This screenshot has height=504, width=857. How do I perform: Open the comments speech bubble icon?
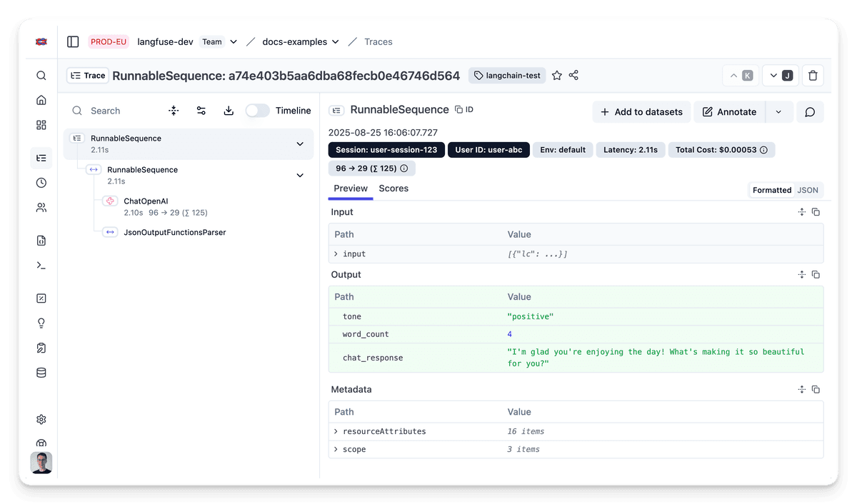(810, 112)
